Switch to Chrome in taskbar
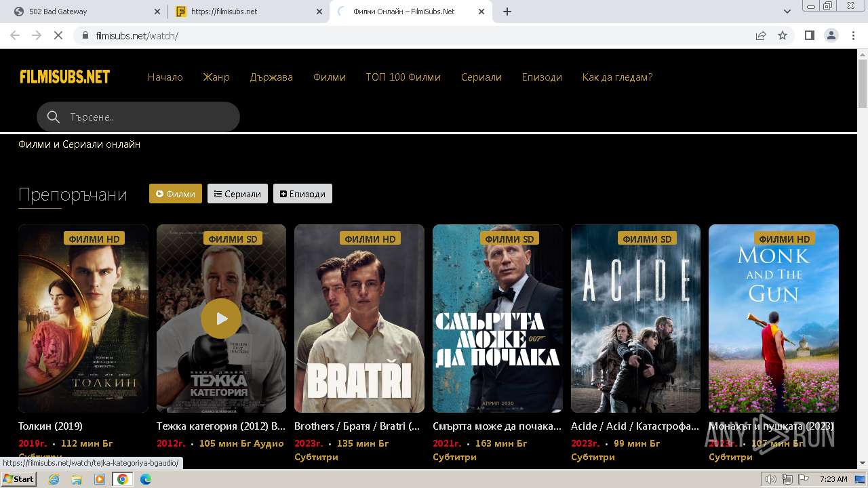Viewport: 868px width, 488px height. point(123,479)
